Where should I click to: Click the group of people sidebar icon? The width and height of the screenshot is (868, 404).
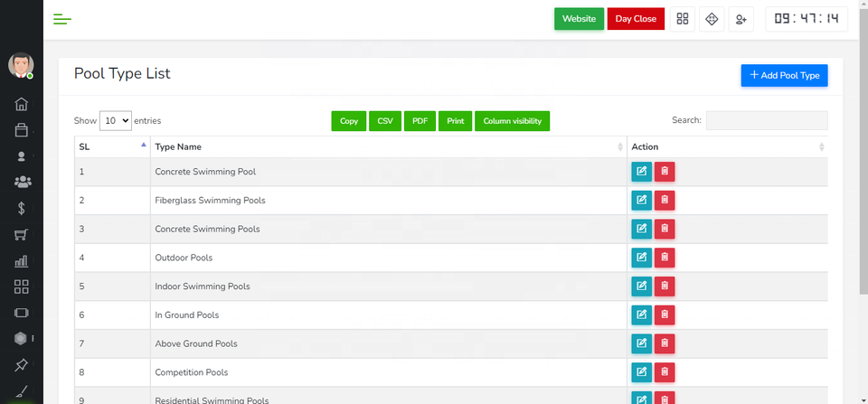[22, 183]
